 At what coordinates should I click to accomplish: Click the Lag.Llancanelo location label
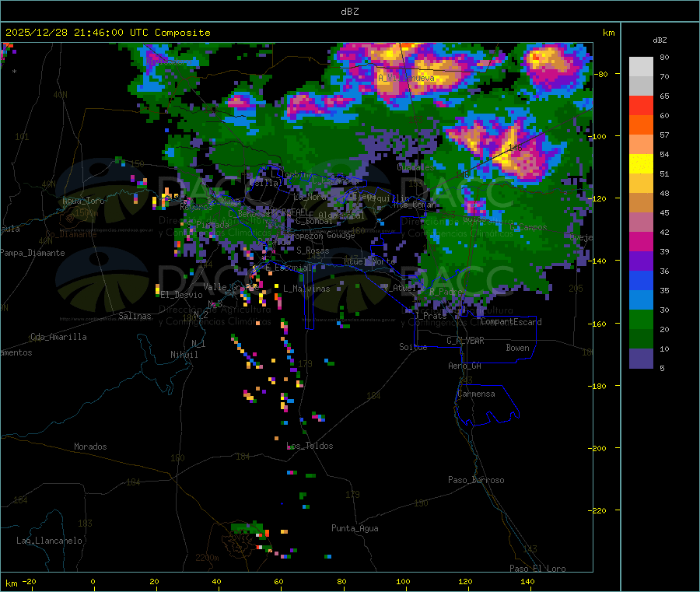(x=49, y=541)
